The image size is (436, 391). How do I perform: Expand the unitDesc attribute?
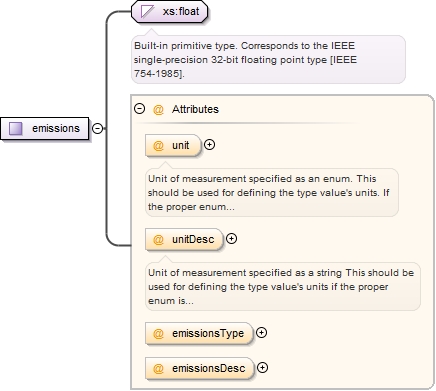coord(231,239)
